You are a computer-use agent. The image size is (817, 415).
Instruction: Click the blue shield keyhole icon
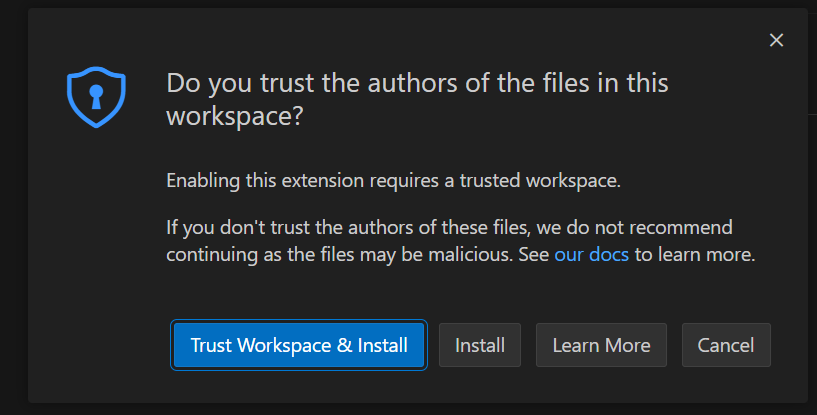point(97,99)
